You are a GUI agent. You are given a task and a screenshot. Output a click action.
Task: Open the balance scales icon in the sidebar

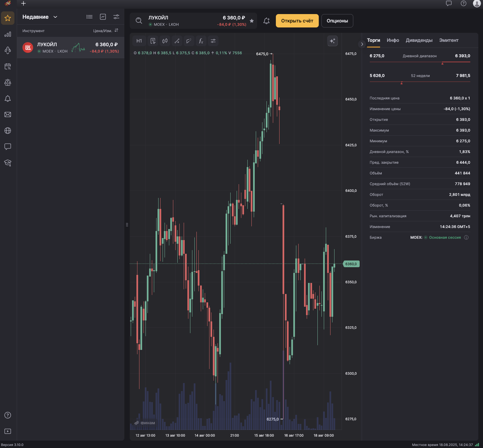8,82
